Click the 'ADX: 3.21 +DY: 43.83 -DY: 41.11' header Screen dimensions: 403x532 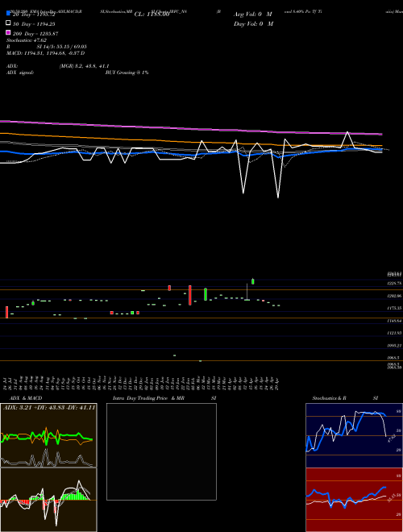[49, 408]
